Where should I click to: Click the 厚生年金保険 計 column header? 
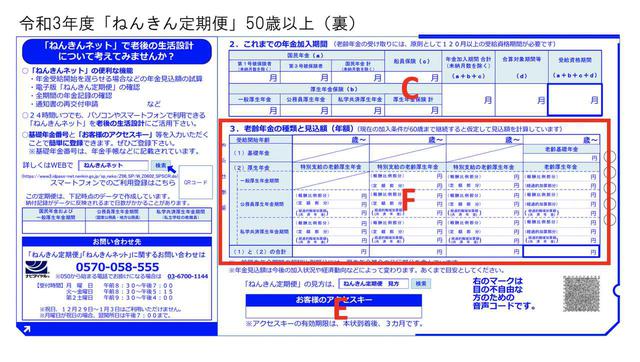413,99
